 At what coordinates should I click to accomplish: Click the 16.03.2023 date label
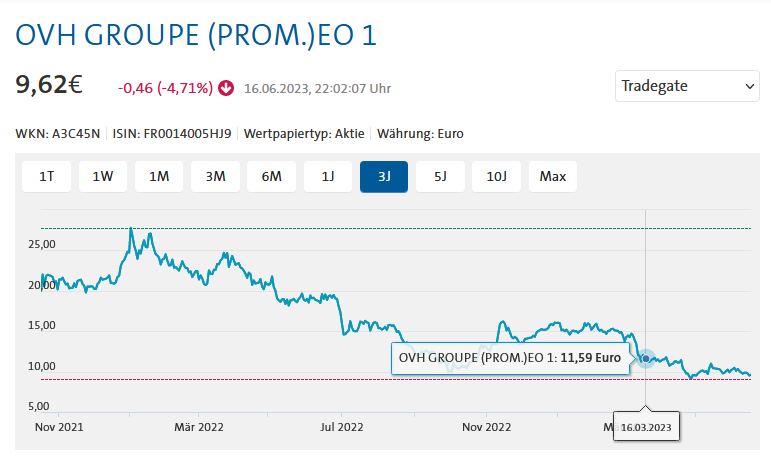tap(646, 427)
